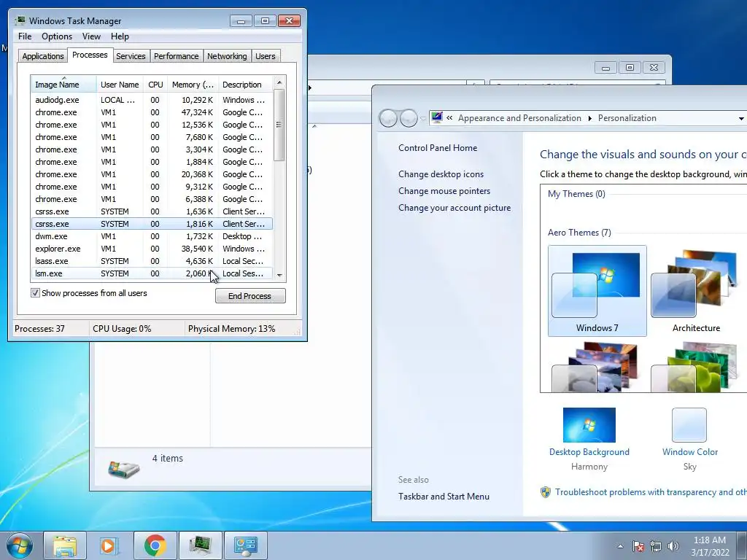The width and height of the screenshot is (747, 560).
Task: Click the Forward arrow in Personalization window
Action: tap(409, 118)
